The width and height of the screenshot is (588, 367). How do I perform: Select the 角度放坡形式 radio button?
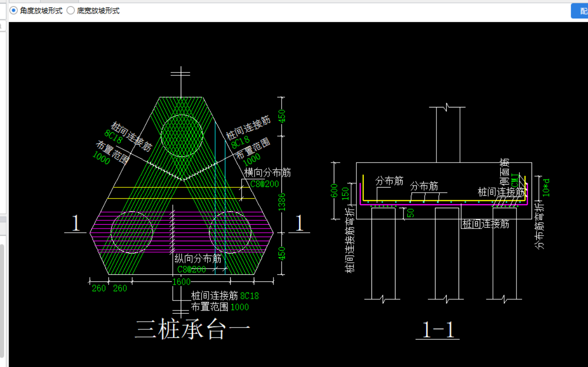(x=14, y=10)
